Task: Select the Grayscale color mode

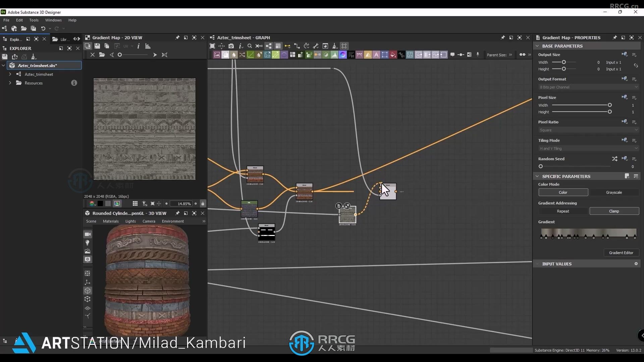Action: (x=614, y=192)
